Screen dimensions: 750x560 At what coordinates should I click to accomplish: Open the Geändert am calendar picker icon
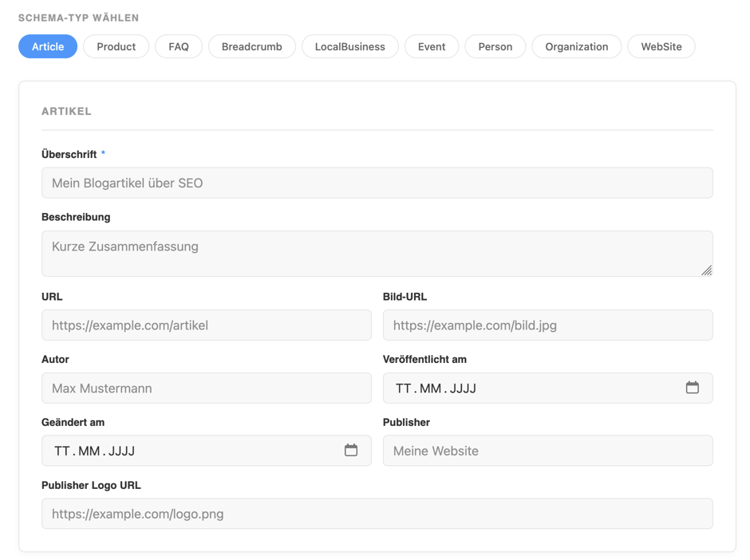pyautogui.click(x=350, y=451)
